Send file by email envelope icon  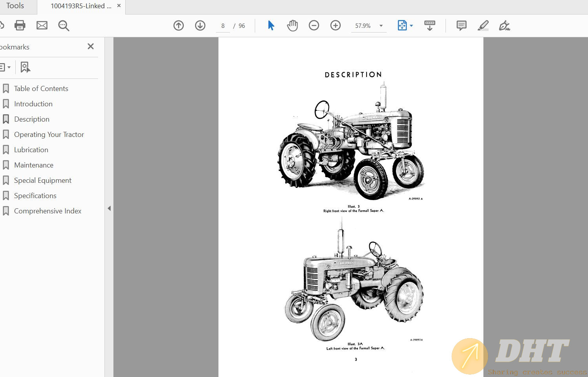(42, 25)
